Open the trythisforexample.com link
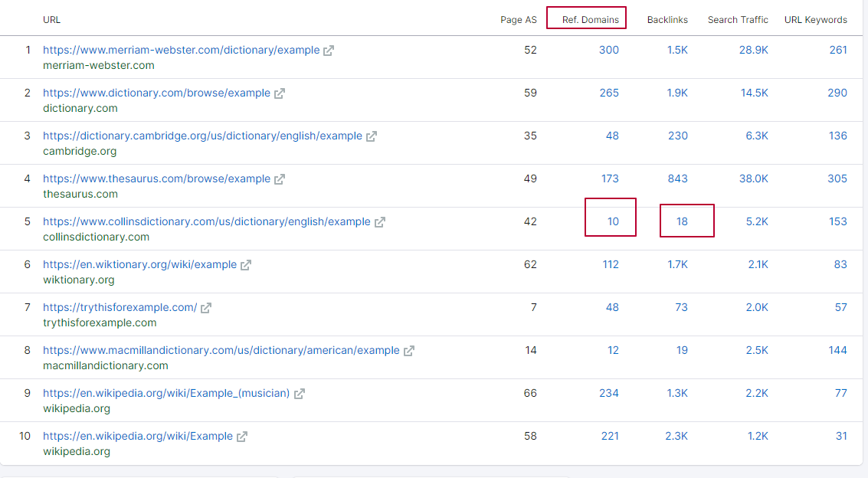Screen dimensions: 868x478 (x=120, y=307)
